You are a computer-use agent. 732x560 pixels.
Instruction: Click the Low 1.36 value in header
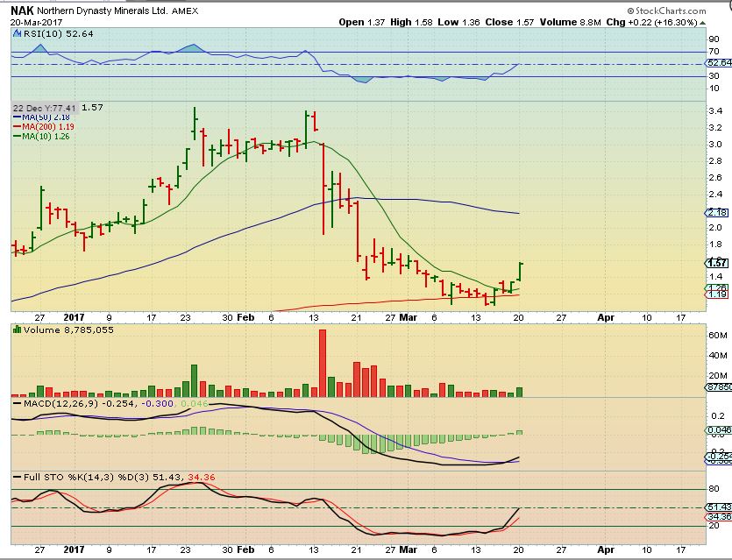point(458,22)
